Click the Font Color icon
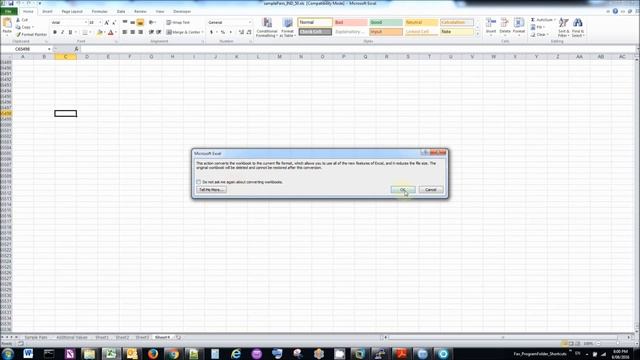640x360 pixels. tap(110, 32)
